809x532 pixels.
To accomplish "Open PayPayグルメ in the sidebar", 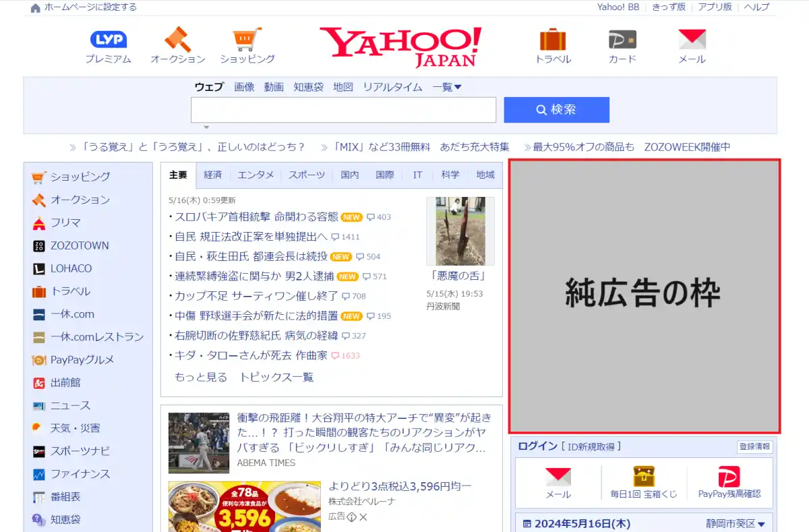I will [82, 360].
